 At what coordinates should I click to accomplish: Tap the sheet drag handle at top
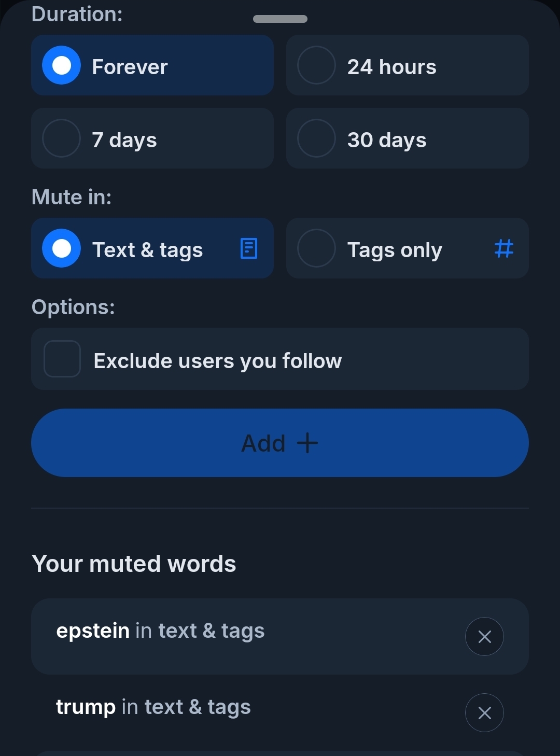[x=280, y=19]
